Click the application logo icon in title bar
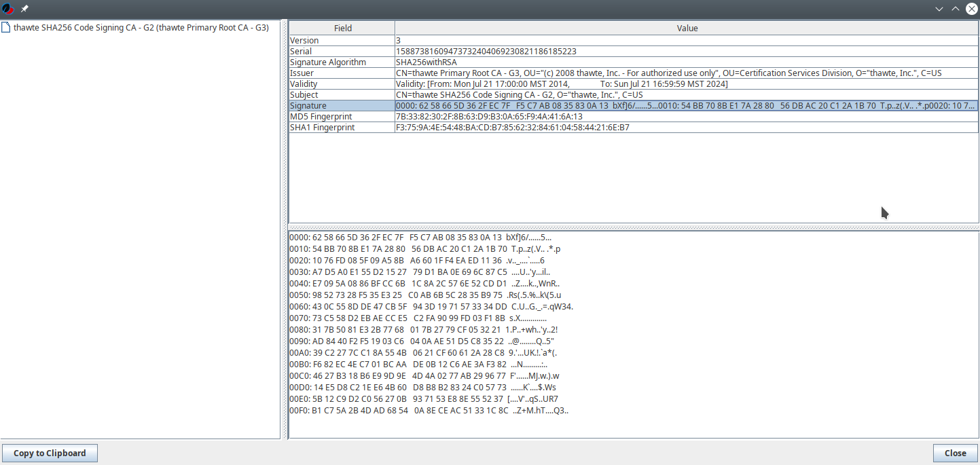 point(8,9)
